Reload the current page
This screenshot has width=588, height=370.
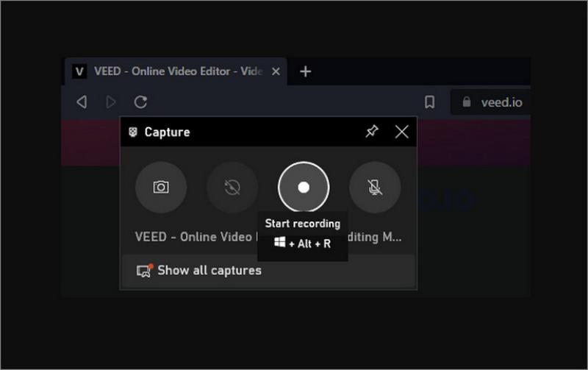[140, 102]
